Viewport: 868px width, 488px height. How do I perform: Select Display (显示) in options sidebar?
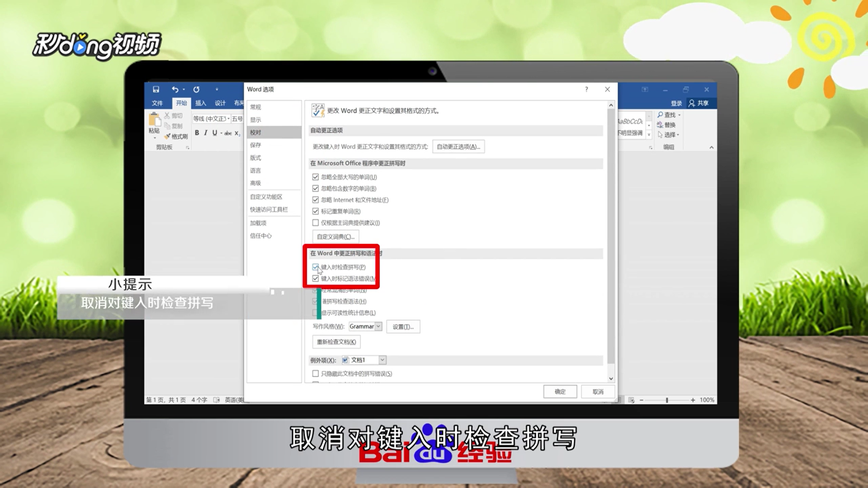pos(274,120)
